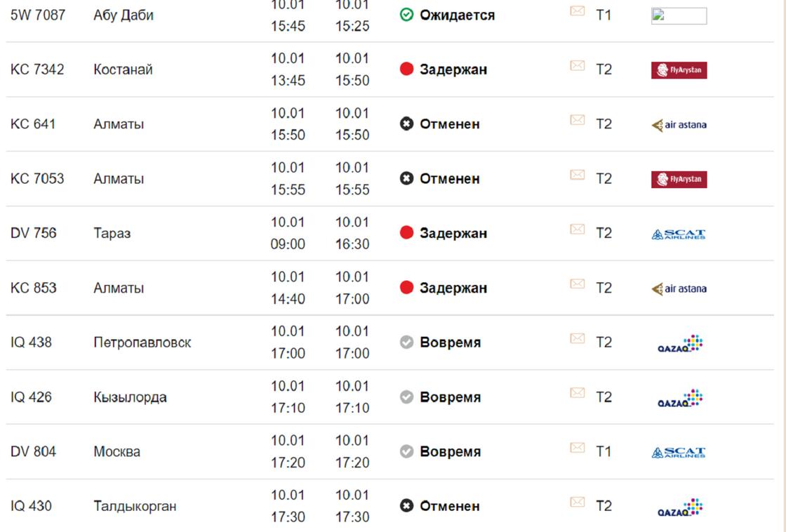
Task: Click envelope notification icon for KC 641
Action: click(577, 120)
